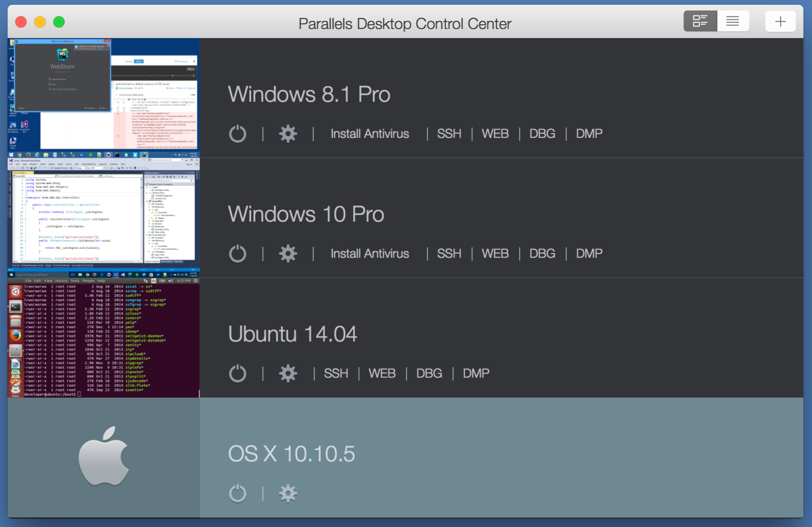Click DMP under Windows 10 Pro
The height and width of the screenshot is (527, 812).
pyautogui.click(x=589, y=254)
